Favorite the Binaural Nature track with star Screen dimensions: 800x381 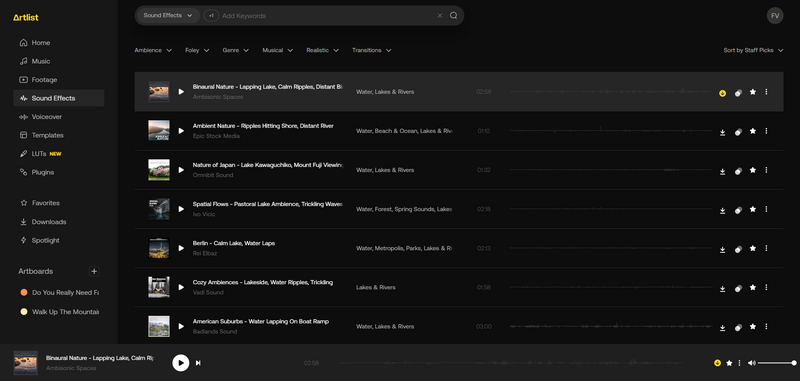coord(753,92)
